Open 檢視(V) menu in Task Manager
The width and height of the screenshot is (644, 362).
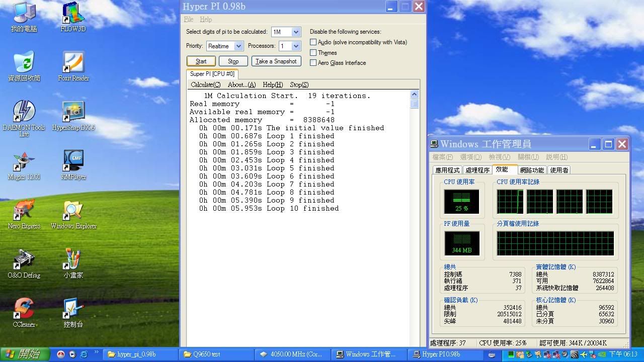coord(499,157)
